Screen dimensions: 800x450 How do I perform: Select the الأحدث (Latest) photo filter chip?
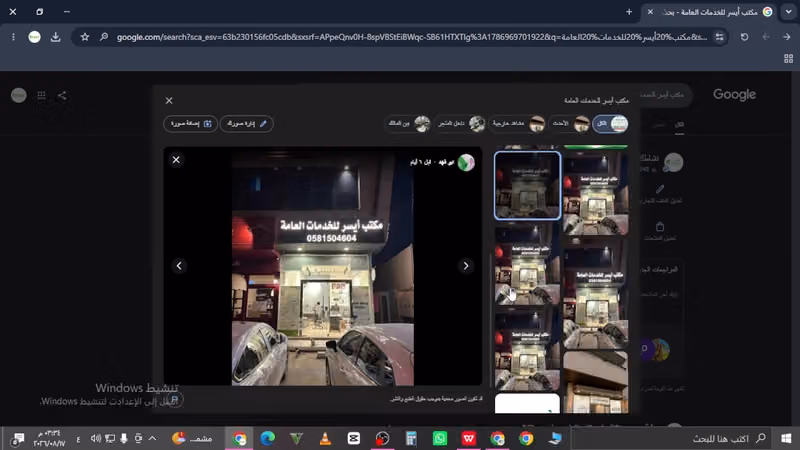[570, 123]
